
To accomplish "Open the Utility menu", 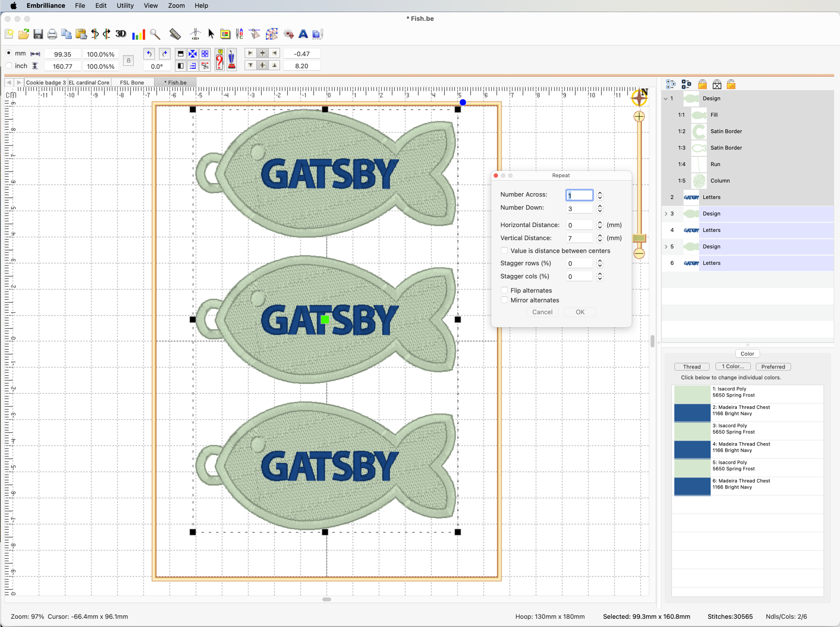I will coord(125,6).
